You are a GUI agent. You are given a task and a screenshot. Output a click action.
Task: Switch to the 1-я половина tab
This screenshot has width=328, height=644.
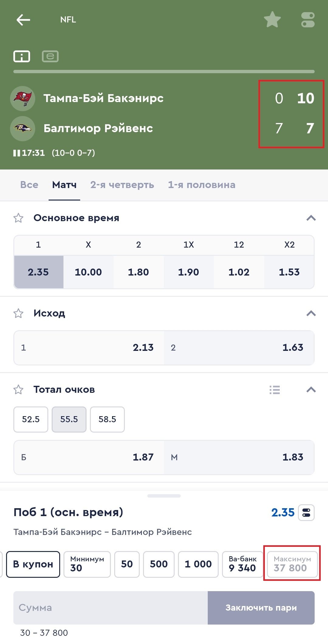(202, 185)
